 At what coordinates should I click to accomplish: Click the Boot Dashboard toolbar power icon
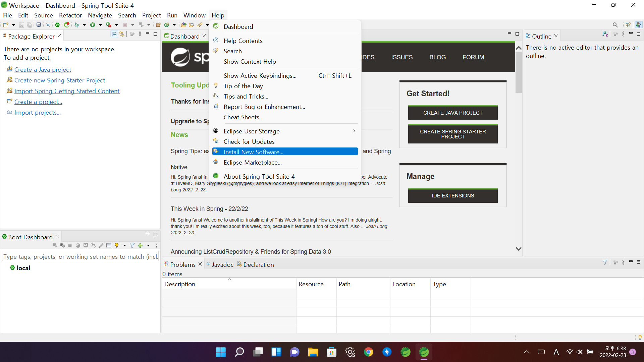click(x=57, y=25)
